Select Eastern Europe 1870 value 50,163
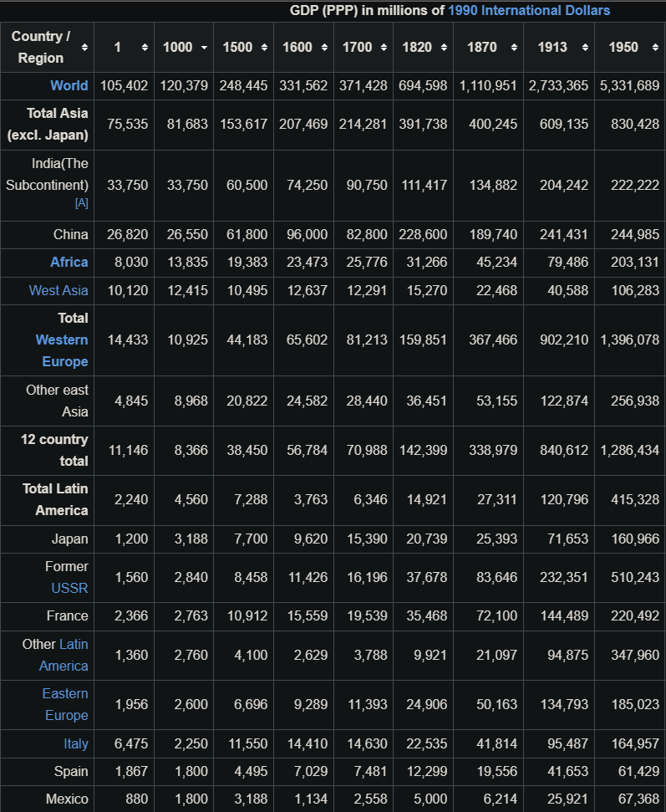 coord(496,704)
